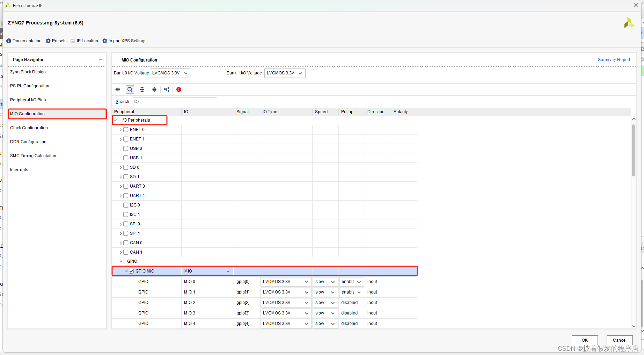Expand the CAN 0 tree node
Image resolution: width=644 pixels, height=355 pixels.
click(121, 243)
